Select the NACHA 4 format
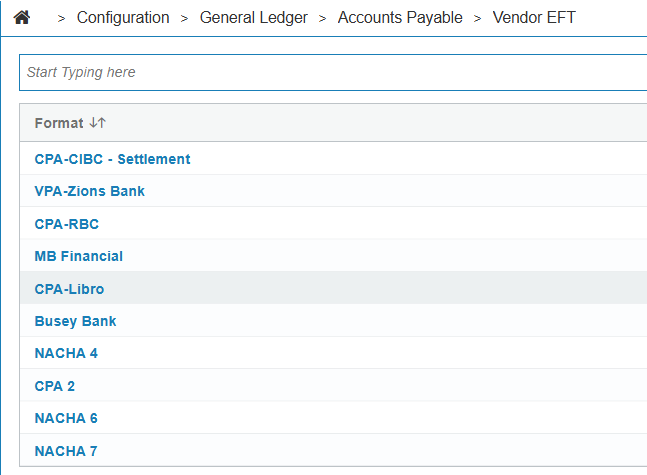The width and height of the screenshot is (647, 475). (x=66, y=353)
